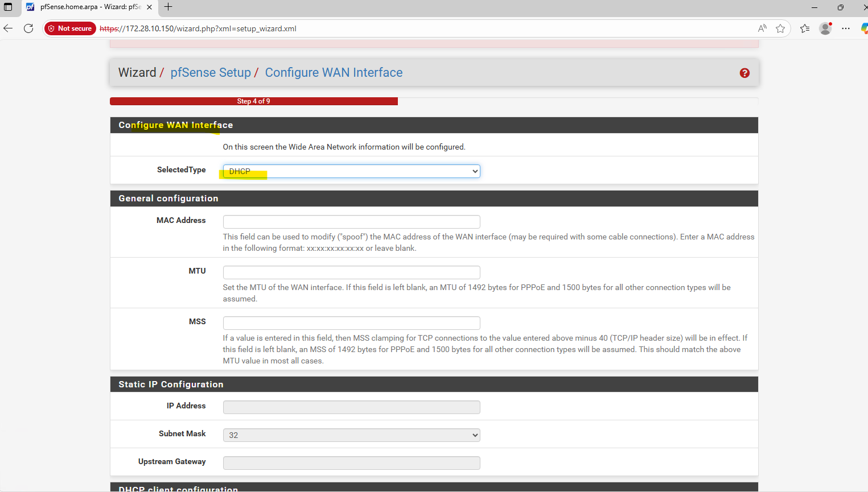
Task: Click the red help question mark icon
Action: click(744, 73)
